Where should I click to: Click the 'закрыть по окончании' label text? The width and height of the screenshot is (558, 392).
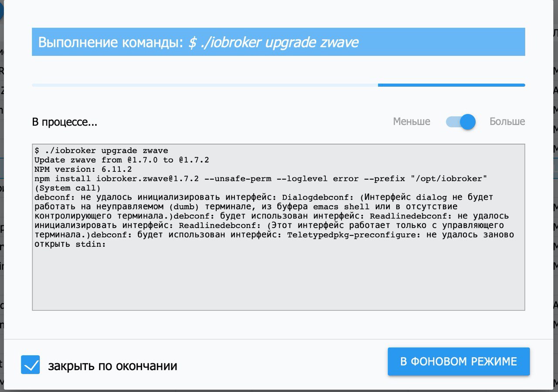tap(112, 365)
